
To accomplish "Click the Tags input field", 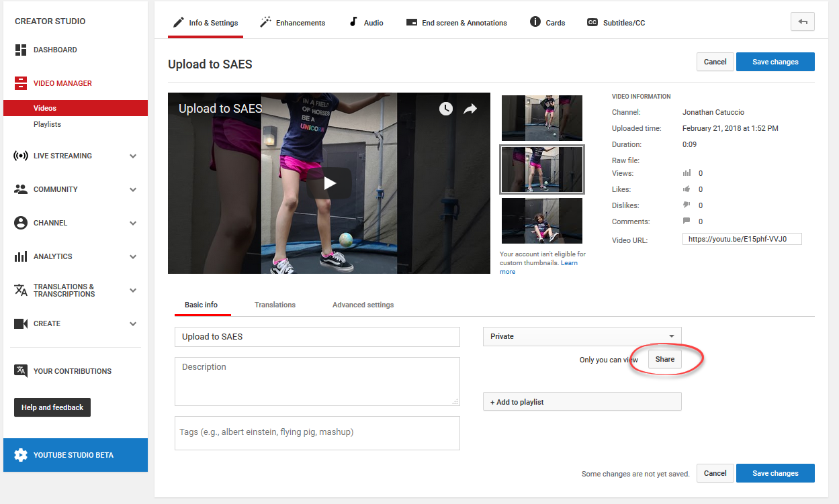I will click(x=317, y=433).
